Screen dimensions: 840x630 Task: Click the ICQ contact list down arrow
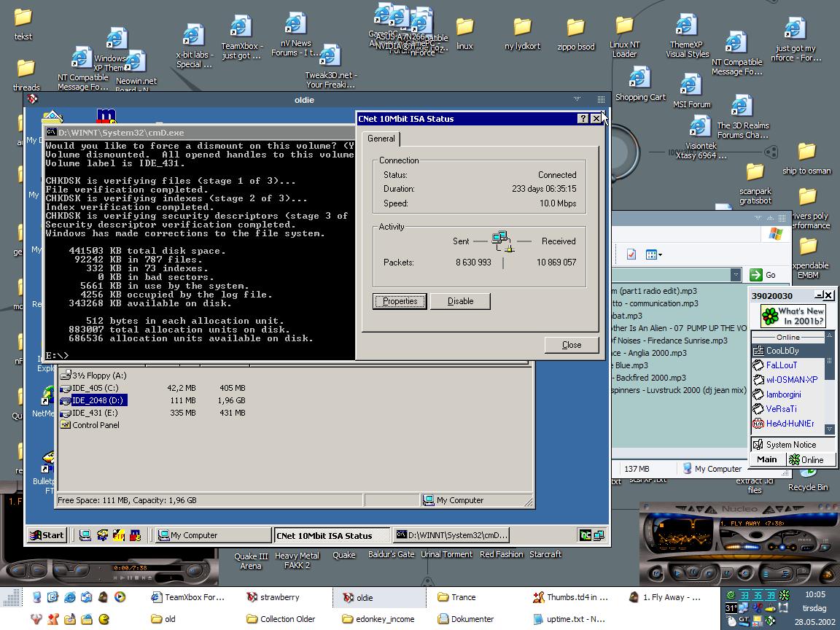tap(829, 429)
